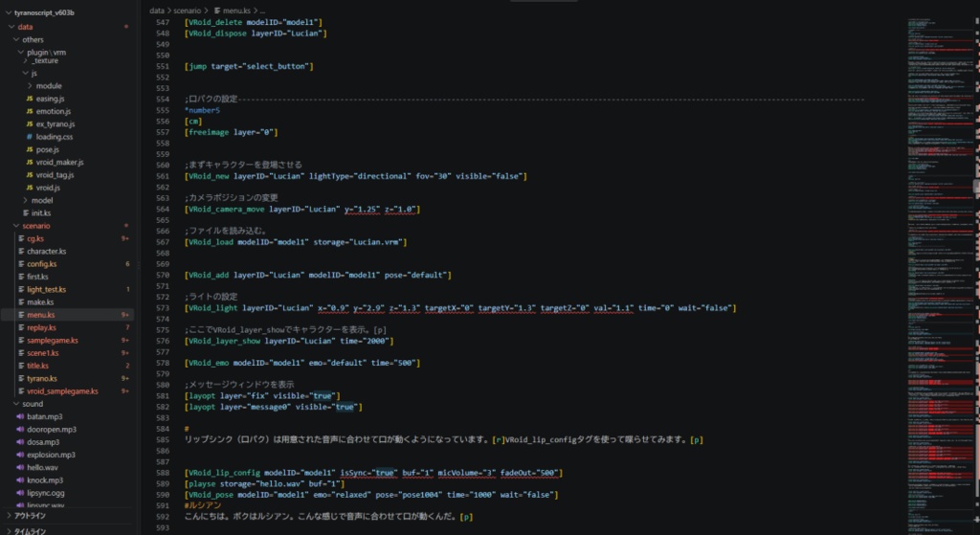Click the VRoid_camera_move tag on line 564
This screenshot has height=535, width=980.
[226, 210]
